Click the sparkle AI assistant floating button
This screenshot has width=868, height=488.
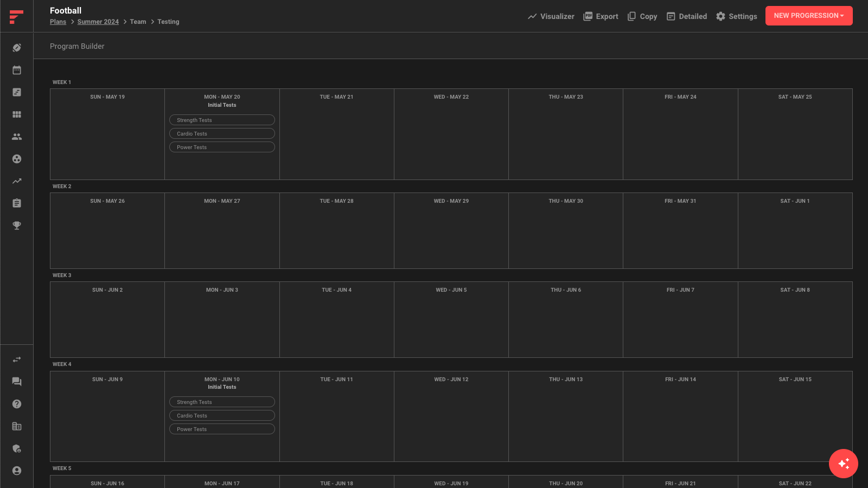pos(843,464)
